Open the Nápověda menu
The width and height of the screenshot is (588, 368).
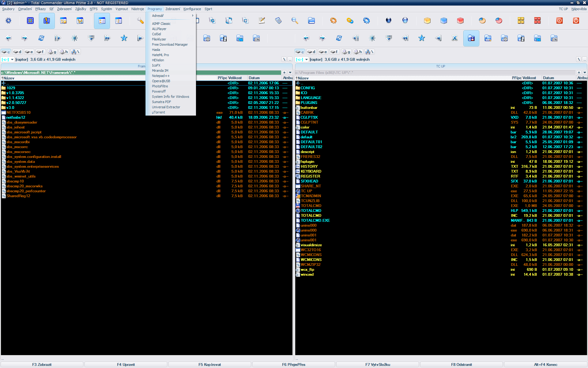pos(579,9)
